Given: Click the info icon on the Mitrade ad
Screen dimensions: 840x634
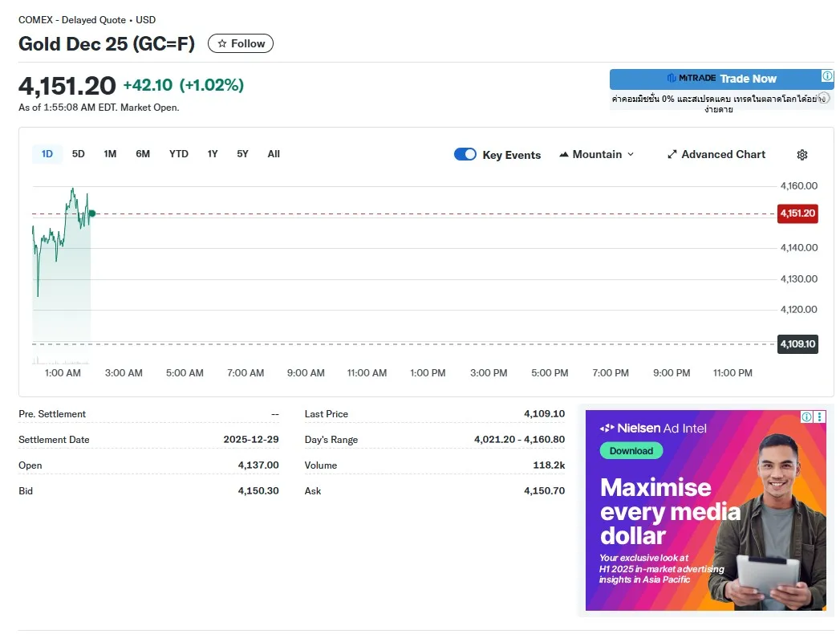Looking at the screenshot, I should pos(827,75).
